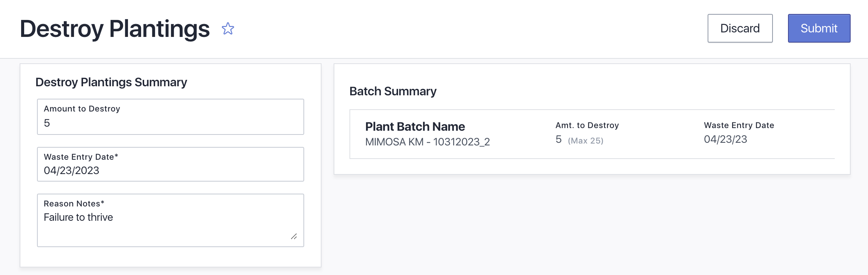The width and height of the screenshot is (868, 275).
Task: Open the Waste Entry Date field
Action: (x=171, y=164)
